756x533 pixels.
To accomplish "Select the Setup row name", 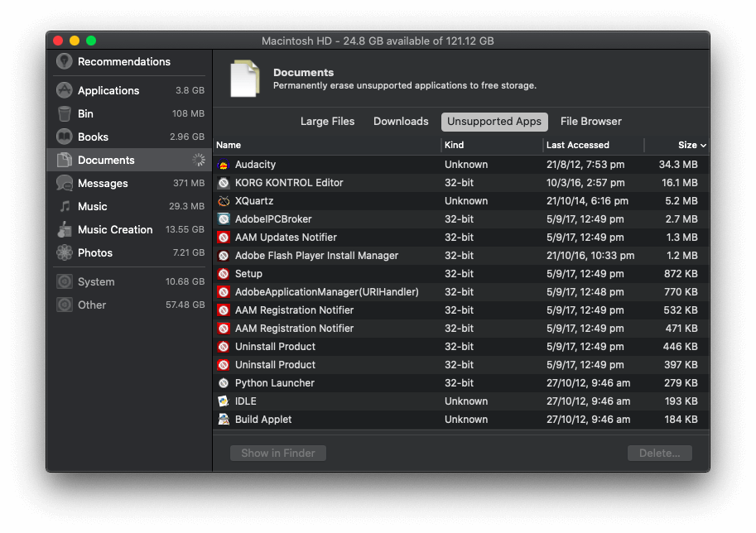I will click(x=248, y=274).
